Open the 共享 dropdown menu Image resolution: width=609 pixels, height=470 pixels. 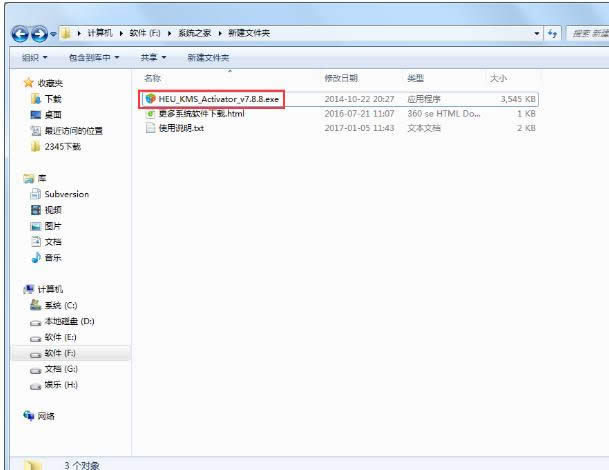[153, 58]
